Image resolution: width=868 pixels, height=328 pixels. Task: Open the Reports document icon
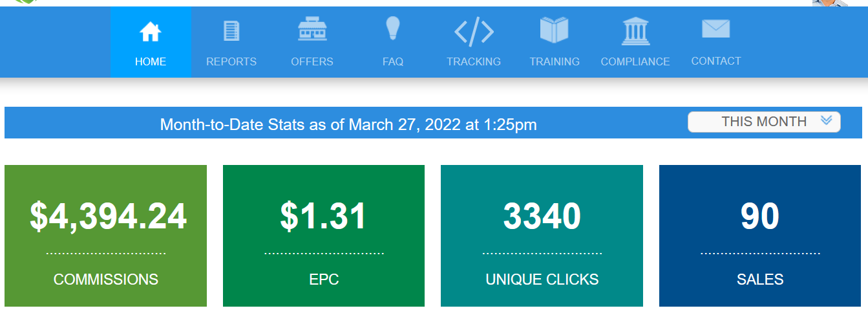(231, 31)
